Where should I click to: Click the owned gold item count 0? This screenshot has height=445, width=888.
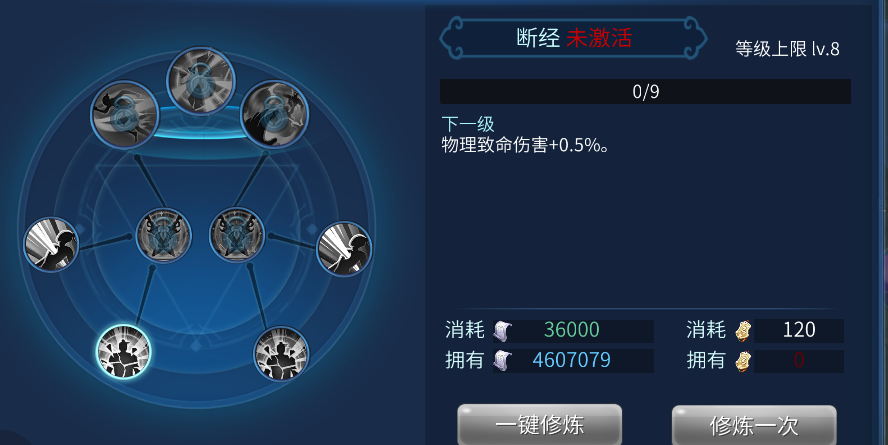pyautogui.click(x=799, y=360)
